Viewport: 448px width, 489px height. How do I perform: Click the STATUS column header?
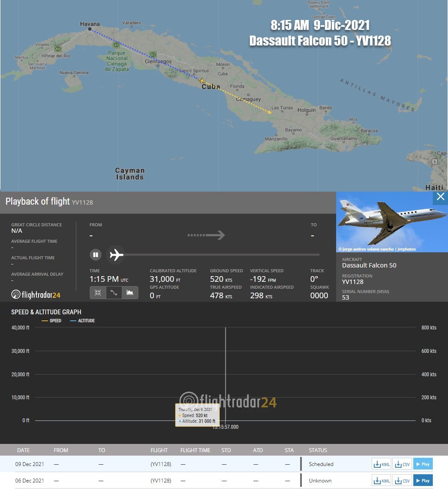pos(318,450)
